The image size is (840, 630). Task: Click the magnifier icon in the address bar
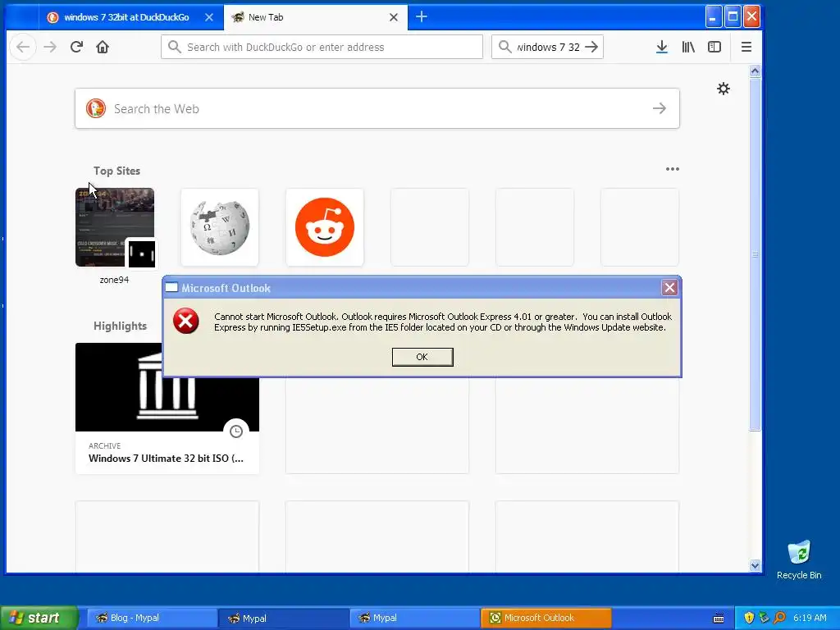(x=174, y=47)
